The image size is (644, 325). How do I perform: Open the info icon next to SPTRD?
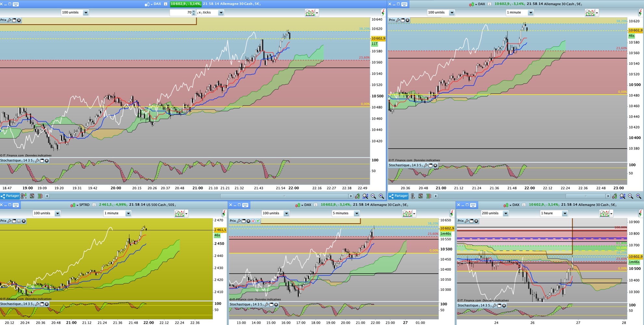(x=94, y=205)
